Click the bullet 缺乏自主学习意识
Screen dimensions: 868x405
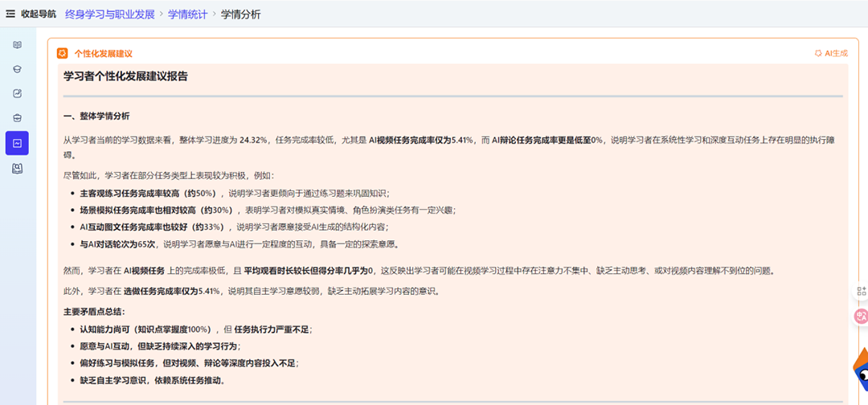(x=153, y=381)
